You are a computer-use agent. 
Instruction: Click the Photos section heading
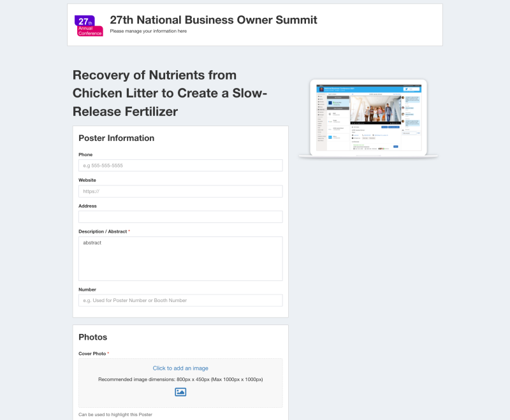pyautogui.click(x=93, y=337)
